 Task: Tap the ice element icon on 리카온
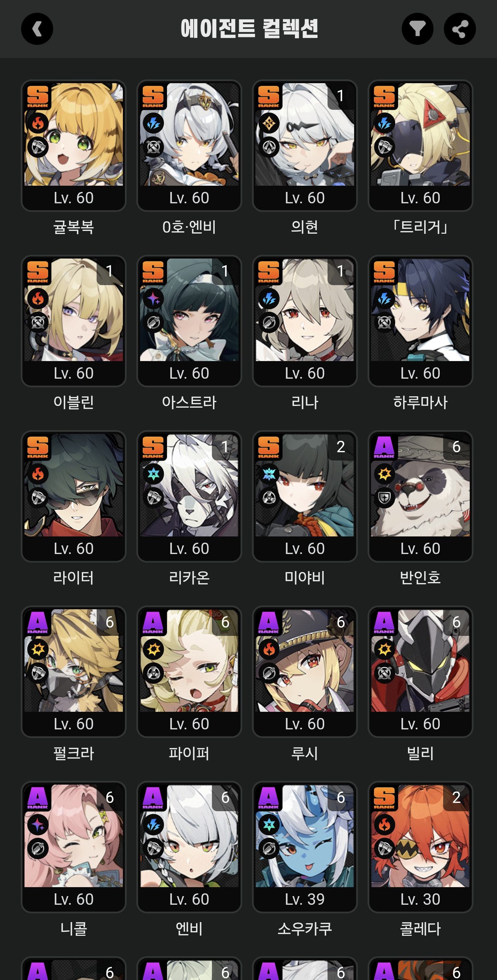[x=154, y=474]
